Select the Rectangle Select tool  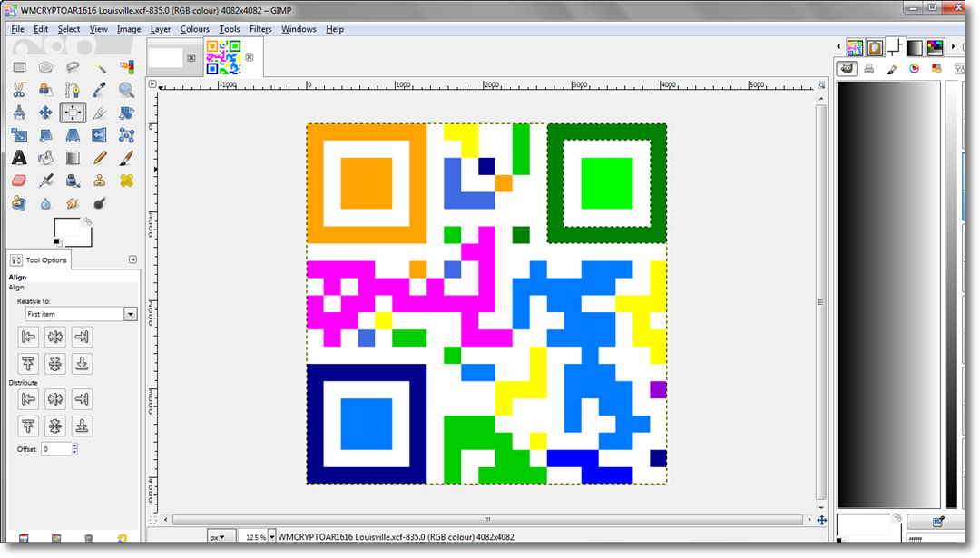[19, 67]
